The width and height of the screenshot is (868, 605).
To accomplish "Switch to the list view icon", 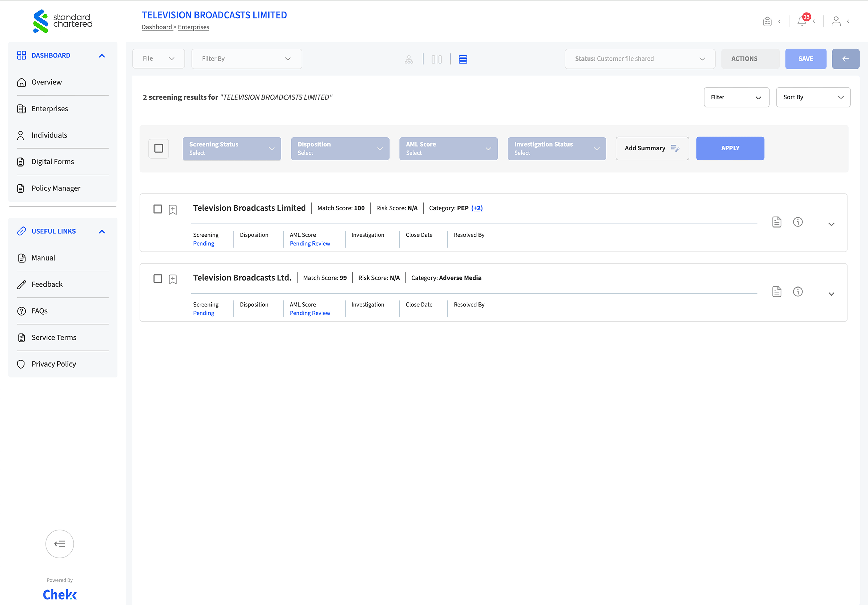I will 463,59.
